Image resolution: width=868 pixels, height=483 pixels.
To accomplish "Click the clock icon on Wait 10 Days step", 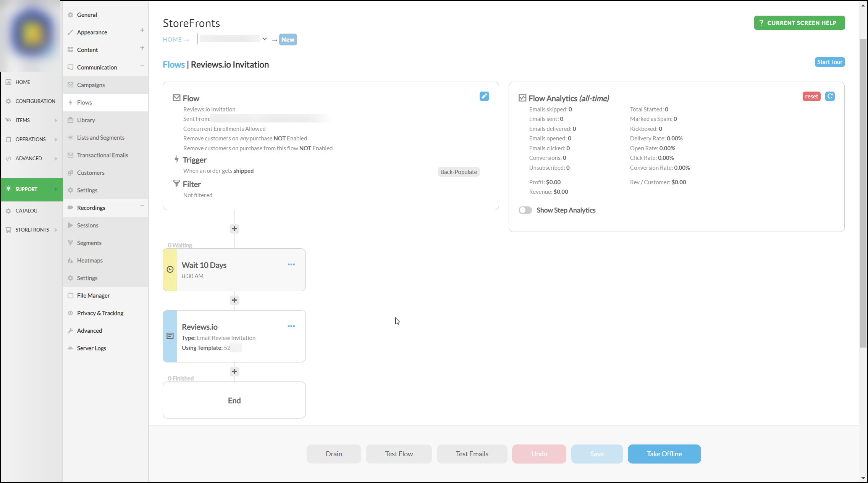I will coord(170,269).
